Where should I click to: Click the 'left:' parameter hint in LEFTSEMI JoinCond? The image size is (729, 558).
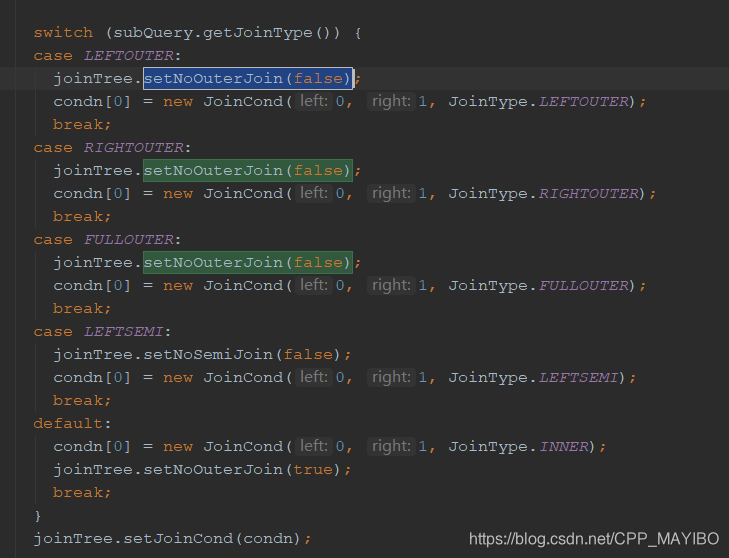point(314,377)
